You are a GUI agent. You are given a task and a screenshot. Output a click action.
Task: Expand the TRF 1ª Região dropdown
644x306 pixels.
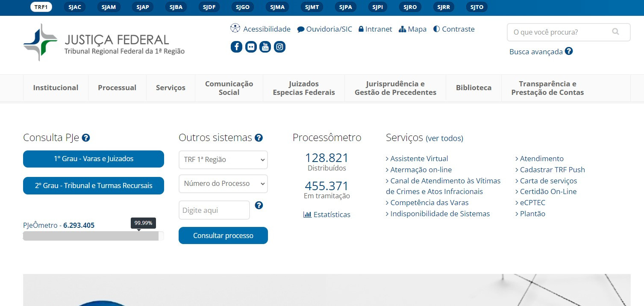[223, 160]
